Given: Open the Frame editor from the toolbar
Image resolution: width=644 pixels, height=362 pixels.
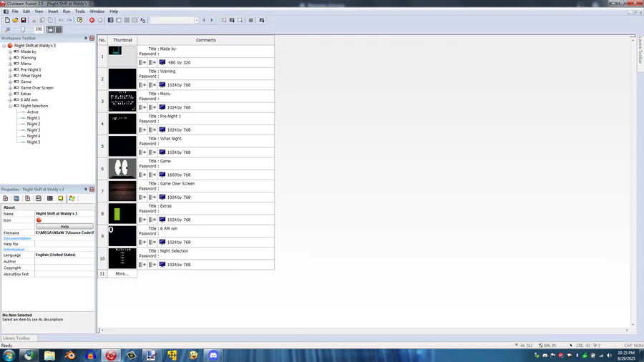Looking at the screenshot, I should (x=119, y=20).
